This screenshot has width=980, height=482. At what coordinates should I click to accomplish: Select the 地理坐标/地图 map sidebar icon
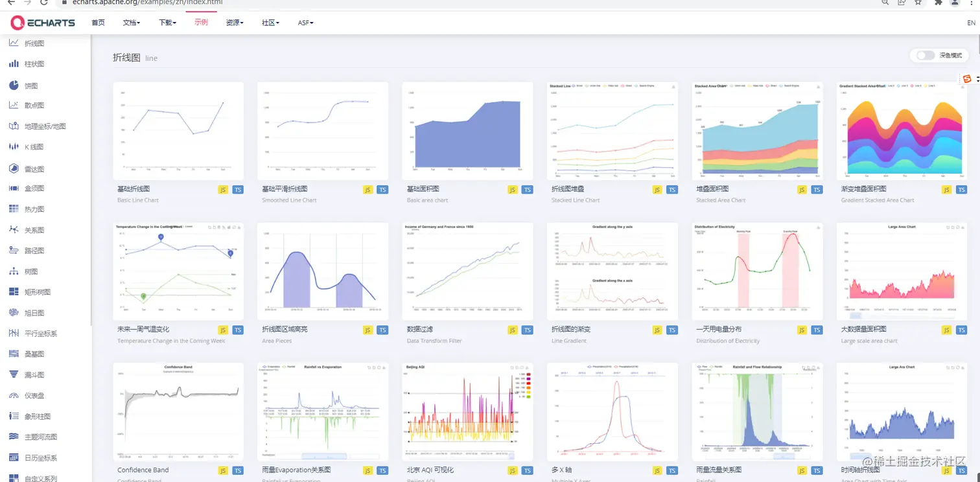pyautogui.click(x=13, y=126)
